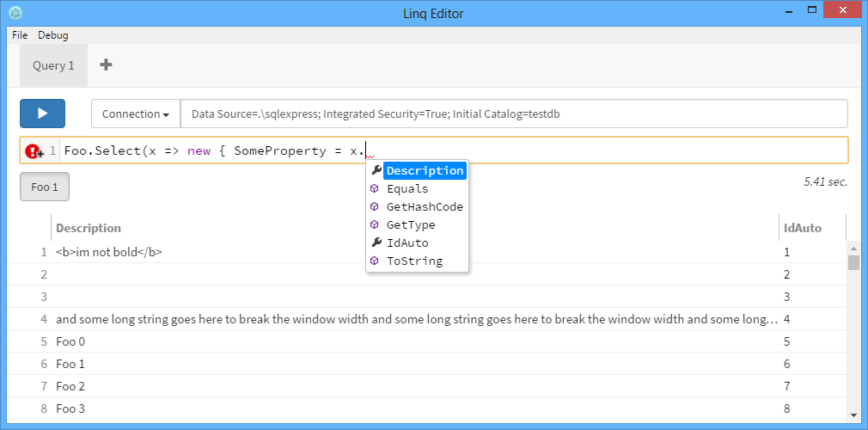Viewport: 868px width, 430px height.
Task: Maximize the Linq Editor window
Action: pyautogui.click(x=812, y=10)
